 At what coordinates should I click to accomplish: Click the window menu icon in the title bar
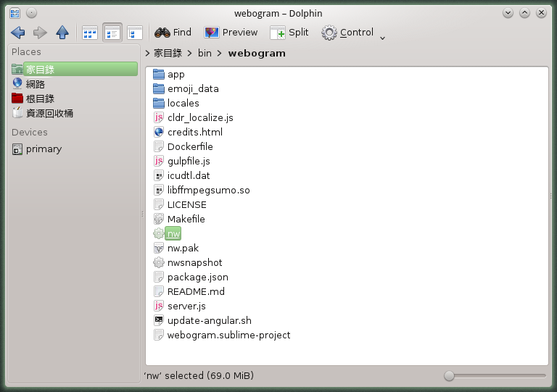pos(15,14)
